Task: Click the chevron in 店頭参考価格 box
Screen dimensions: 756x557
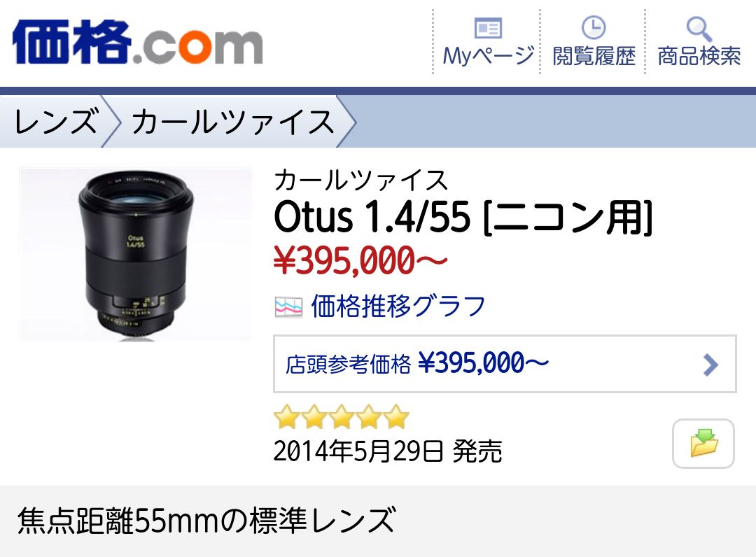Action: (x=710, y=365)
